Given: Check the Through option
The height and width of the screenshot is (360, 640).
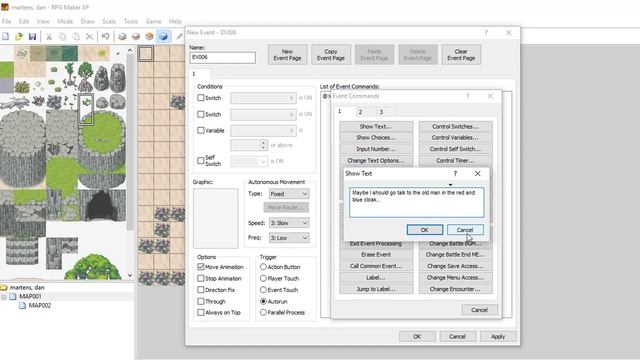Looking at the screenshot, I should click(200, 301).
